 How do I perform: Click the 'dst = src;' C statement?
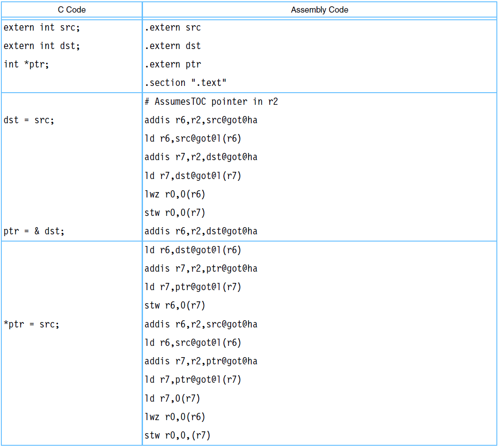click(x=29, y=120)
